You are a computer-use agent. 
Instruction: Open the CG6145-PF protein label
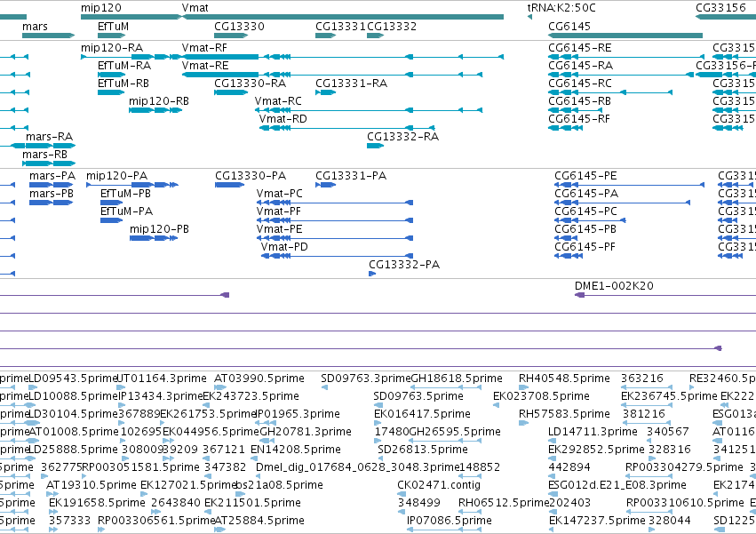pyautogui.click(x=585, y=247)
